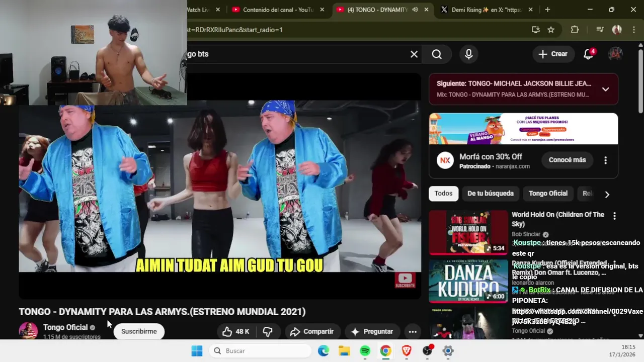Open Settings gear in the taskbar
This screenshot has height=362, width=644.
(x=448, y=351)
